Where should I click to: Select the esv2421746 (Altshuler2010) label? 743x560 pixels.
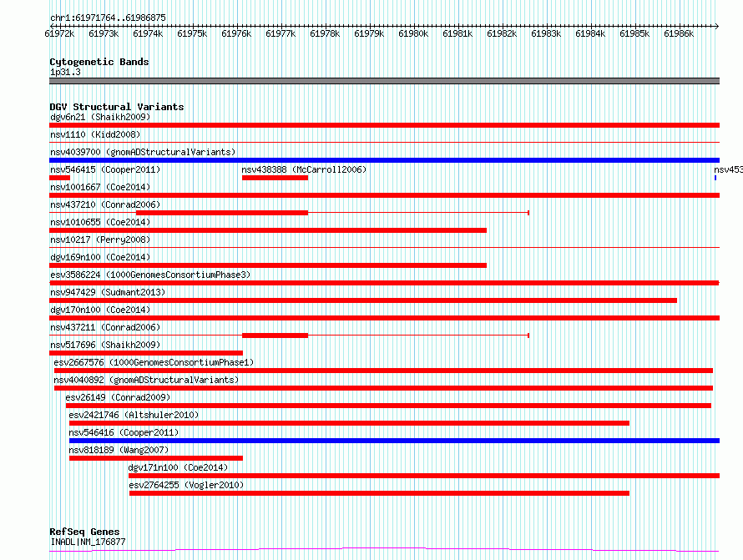(134, 415)
